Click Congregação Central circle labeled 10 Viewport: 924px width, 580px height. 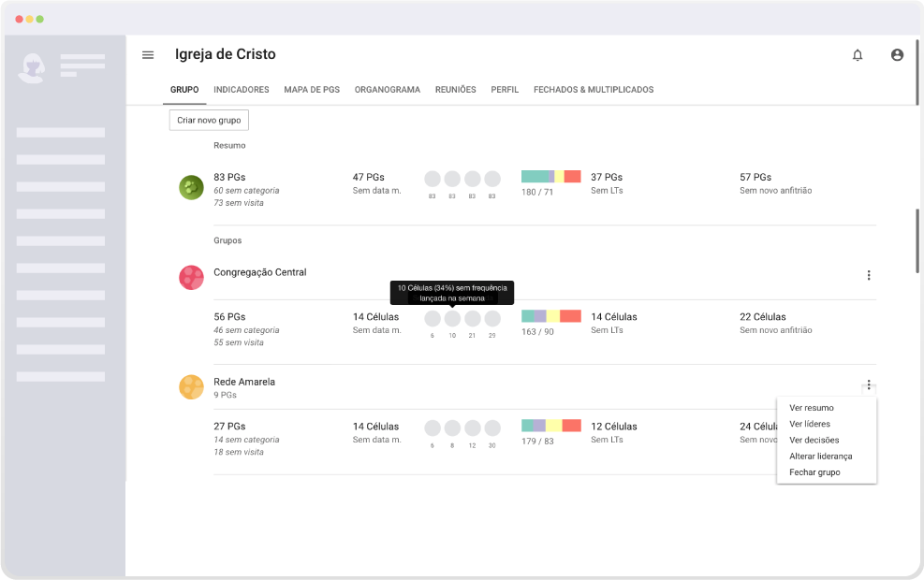[452, 319]
